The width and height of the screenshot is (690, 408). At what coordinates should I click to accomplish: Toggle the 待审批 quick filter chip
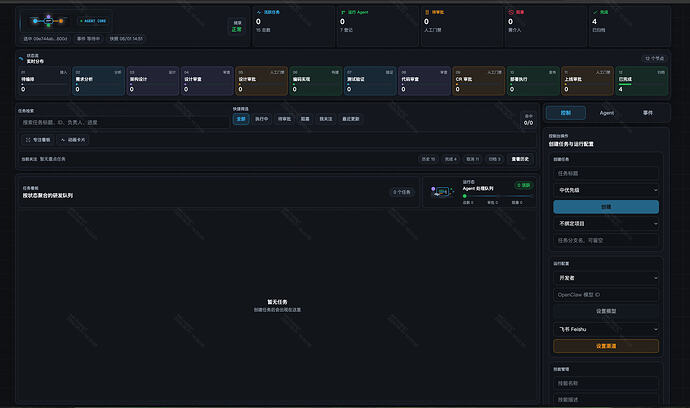point(284,119)
